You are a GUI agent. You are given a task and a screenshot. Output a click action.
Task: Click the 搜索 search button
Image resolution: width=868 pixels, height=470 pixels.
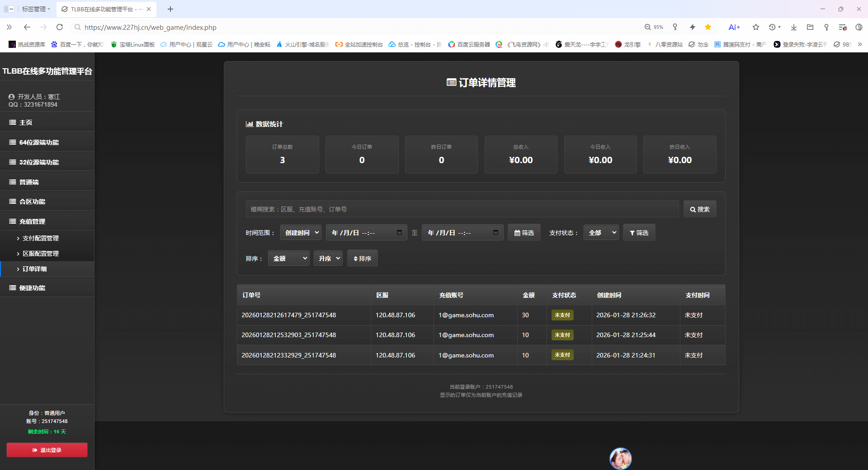point(700,209)
